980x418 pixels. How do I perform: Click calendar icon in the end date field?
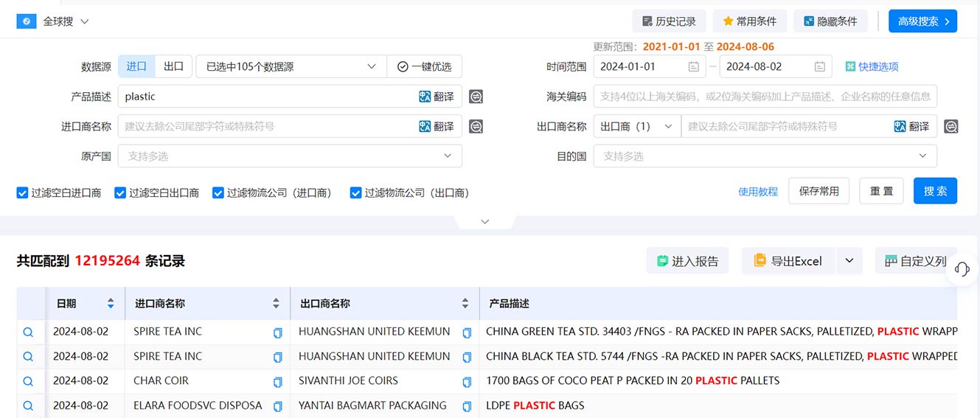pyautogui.click(x=819, y=66)
